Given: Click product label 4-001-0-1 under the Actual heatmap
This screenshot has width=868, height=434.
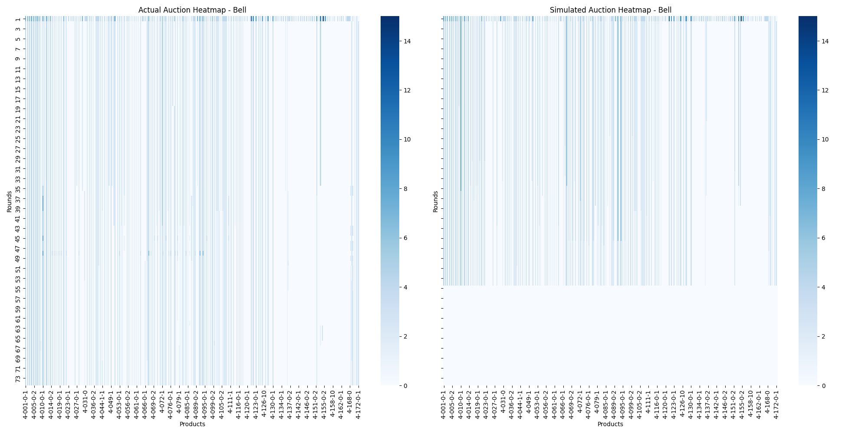Looking at the screenshot, I should (x=26, y=404).
